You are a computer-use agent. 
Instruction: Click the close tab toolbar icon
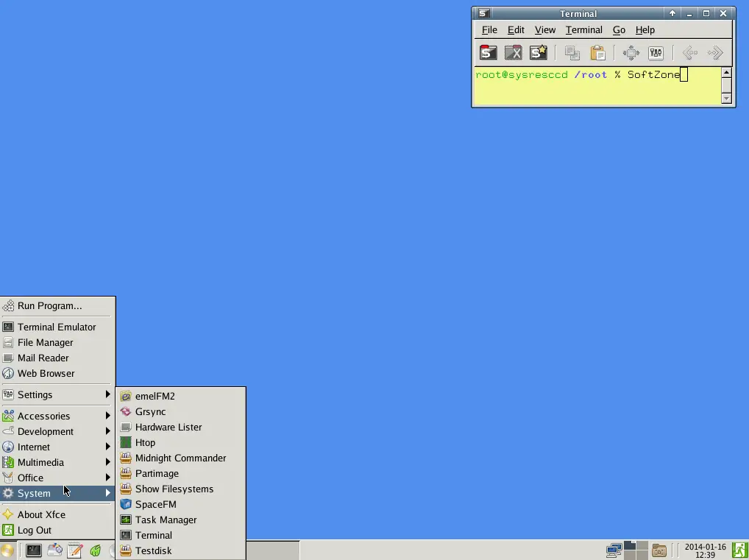click(514, 52)
